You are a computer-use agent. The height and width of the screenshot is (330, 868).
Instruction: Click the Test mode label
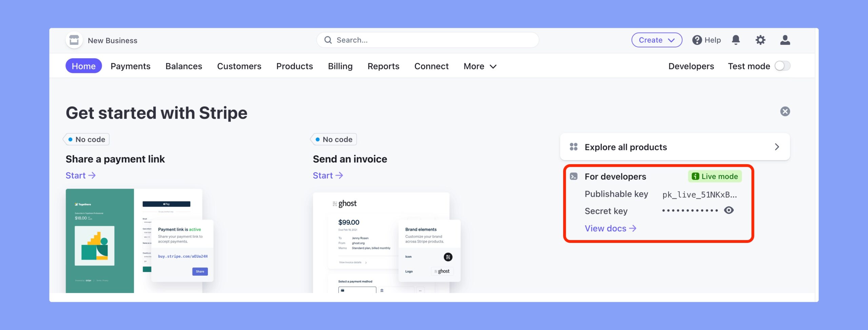[749, 66]
